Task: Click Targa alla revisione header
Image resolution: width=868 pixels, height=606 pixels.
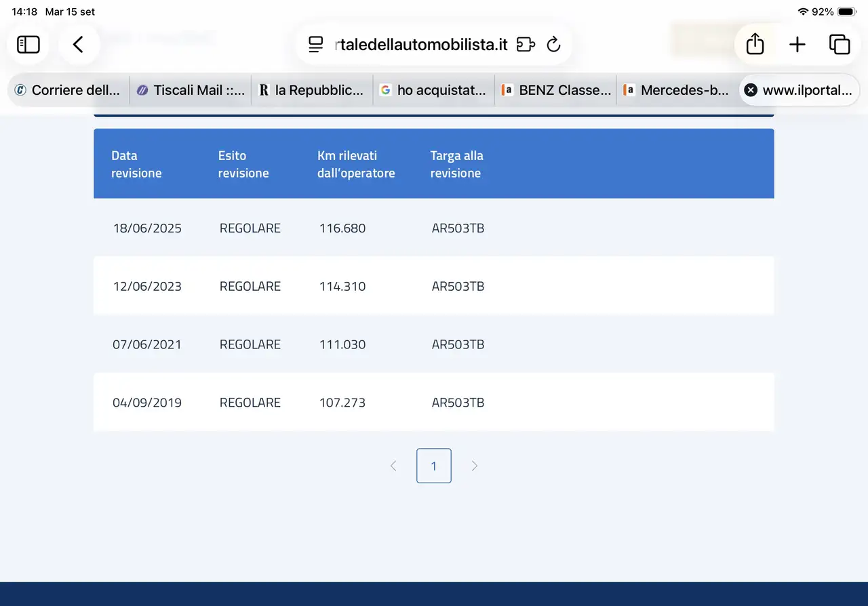Action: point(456,164)
